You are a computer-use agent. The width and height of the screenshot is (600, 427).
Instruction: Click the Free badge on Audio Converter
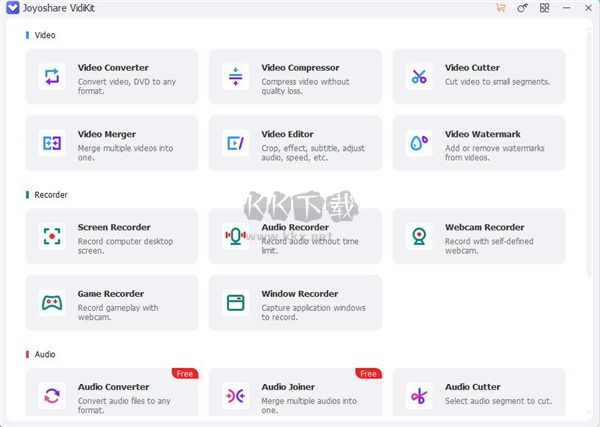pyautogui.click(x=185, y=373)
